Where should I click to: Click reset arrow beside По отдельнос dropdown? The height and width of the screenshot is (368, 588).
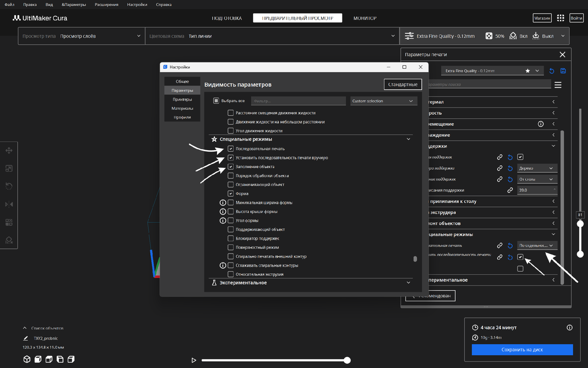(x=510, y=245)
